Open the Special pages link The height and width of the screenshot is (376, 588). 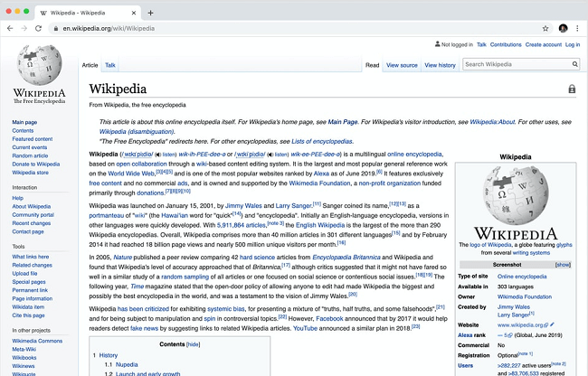29,282
